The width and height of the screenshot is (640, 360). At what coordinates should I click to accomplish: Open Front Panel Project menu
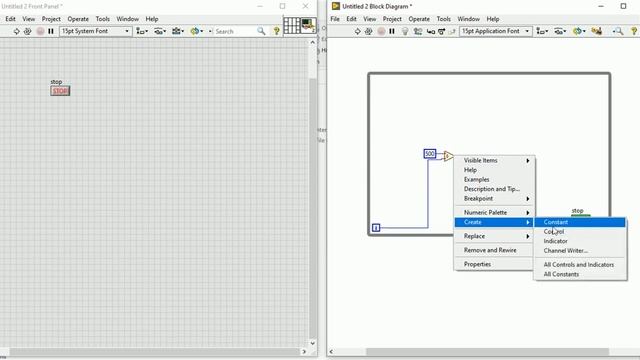click(x=51, y=19)
